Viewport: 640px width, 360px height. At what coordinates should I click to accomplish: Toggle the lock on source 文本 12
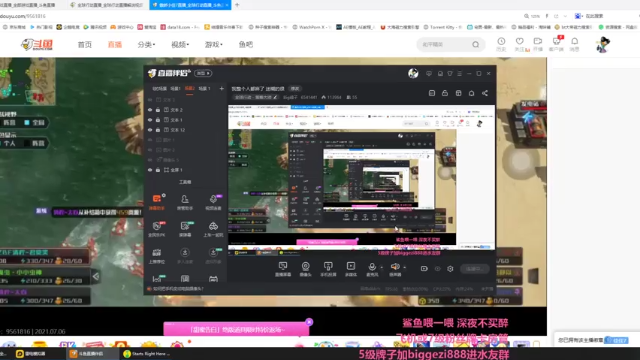(x=158, y=130)
